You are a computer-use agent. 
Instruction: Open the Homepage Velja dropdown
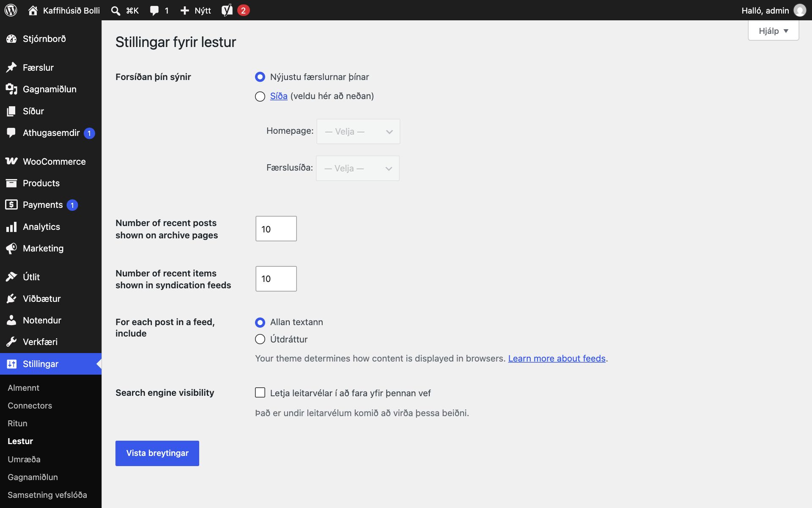tap(358, 132)
